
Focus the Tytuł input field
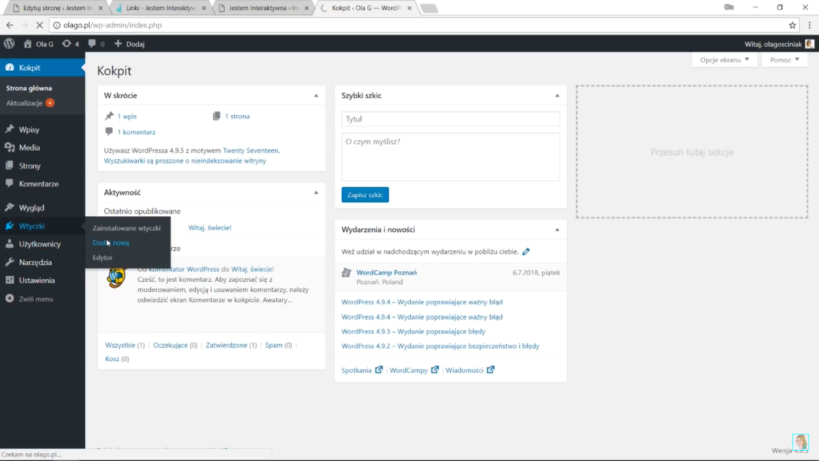coord(450,119)
